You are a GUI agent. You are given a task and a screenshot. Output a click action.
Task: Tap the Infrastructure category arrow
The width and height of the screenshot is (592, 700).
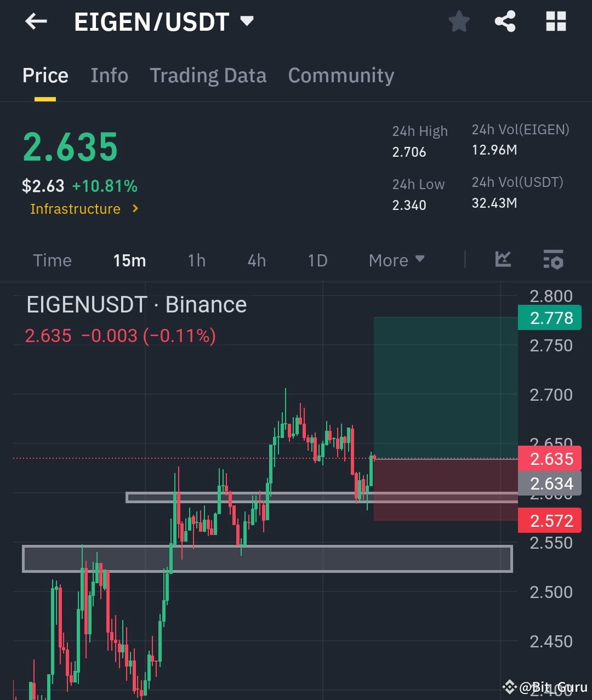click(x=135, y=209)
